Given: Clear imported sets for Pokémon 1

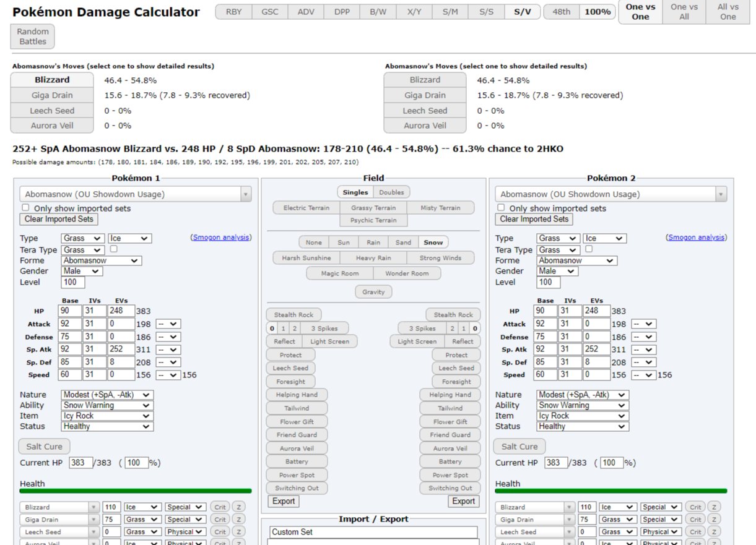Looking at the screenshot, I should 59,219.
